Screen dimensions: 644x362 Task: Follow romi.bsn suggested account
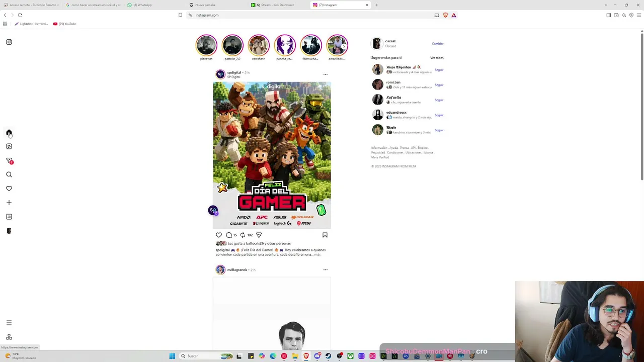click(x=439, y=85)
